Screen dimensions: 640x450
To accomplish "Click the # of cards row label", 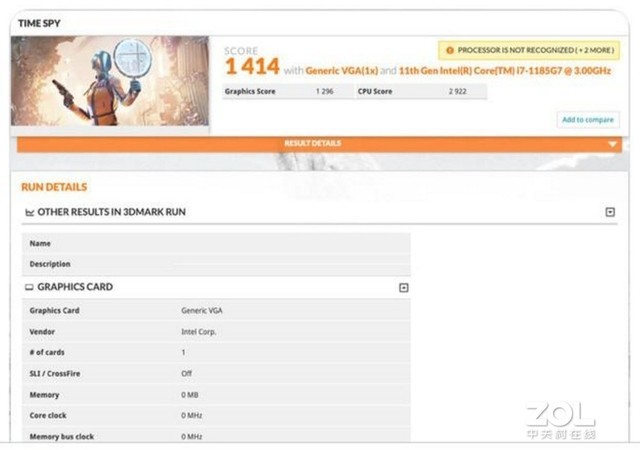I will [47, 352].
